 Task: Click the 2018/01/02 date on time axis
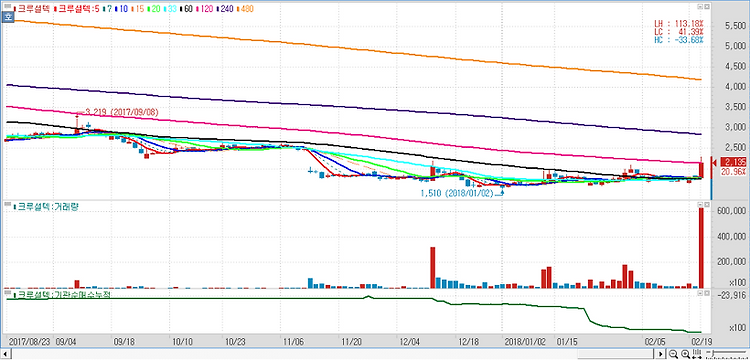(x=526, y=342)
